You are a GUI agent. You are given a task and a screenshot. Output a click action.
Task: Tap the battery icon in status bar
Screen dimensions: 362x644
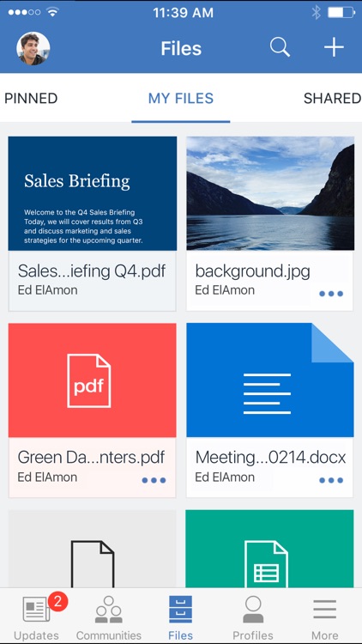341,12
